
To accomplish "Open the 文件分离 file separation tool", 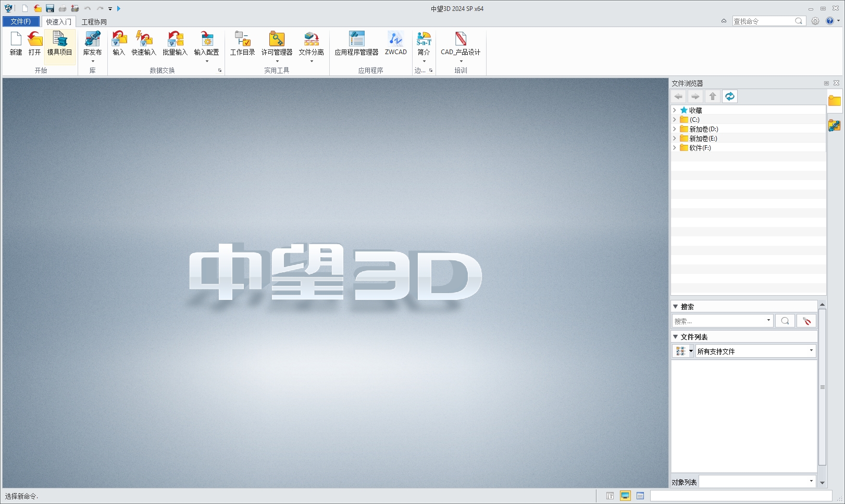I will pos(310,43).
